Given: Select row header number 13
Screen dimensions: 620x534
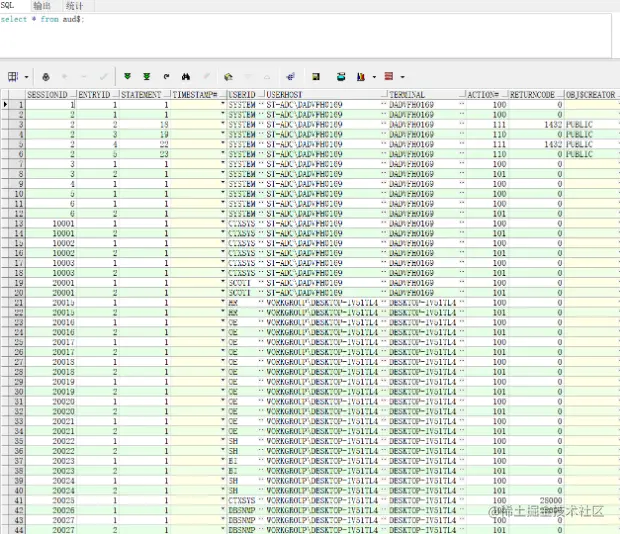Looking at the screenshot, I should click(17, 223).
